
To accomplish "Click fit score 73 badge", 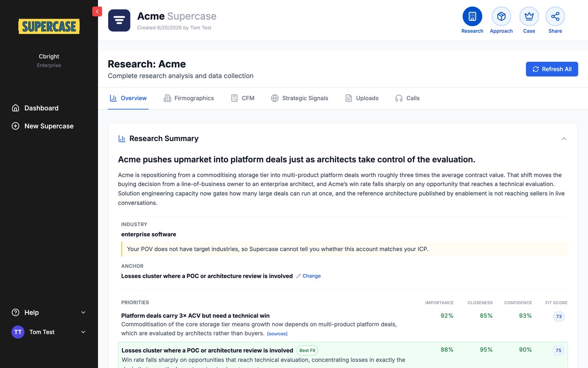I will pyautogui.click(x=559, y=316).
